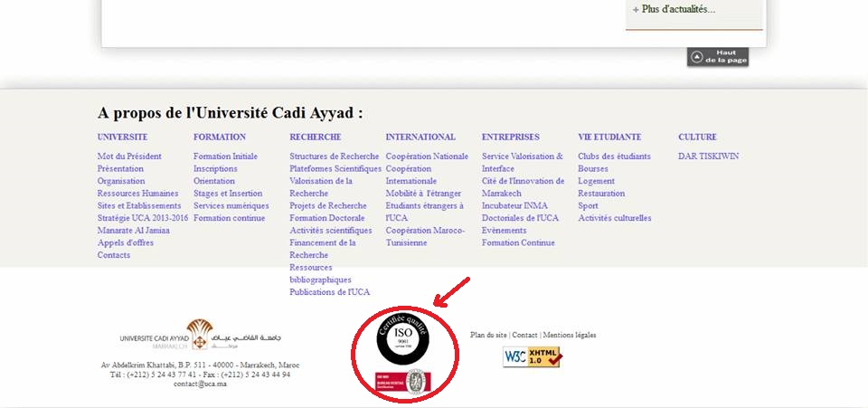Open Activités culturelles link
Viewport: 868px width, 408px height.
(x=615, y=218)
